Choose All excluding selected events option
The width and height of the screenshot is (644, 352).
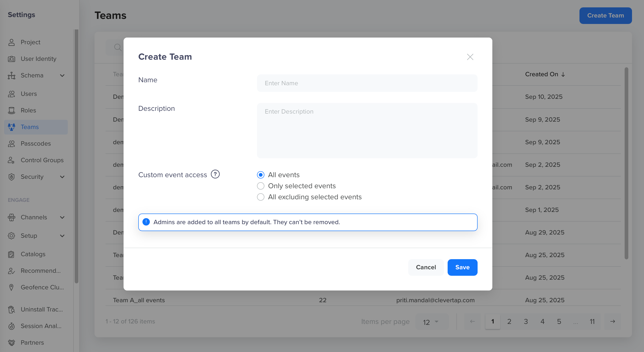coord(260,197)
